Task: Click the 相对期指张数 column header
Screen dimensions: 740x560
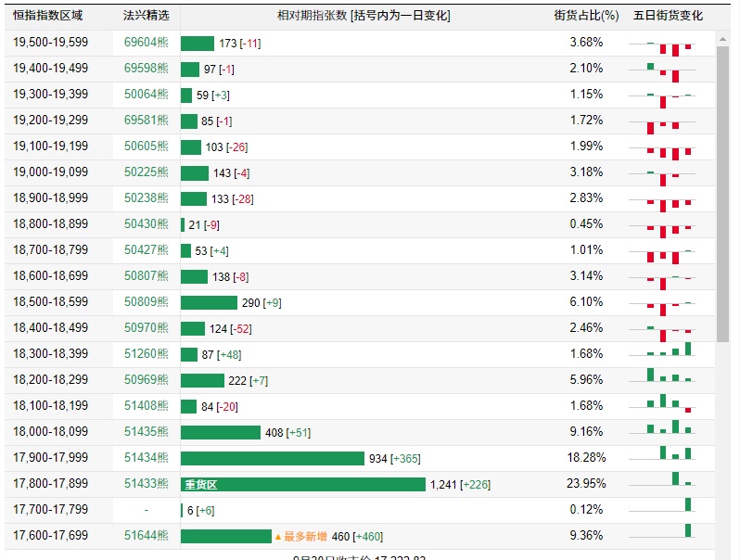Action: pos(364,16)
